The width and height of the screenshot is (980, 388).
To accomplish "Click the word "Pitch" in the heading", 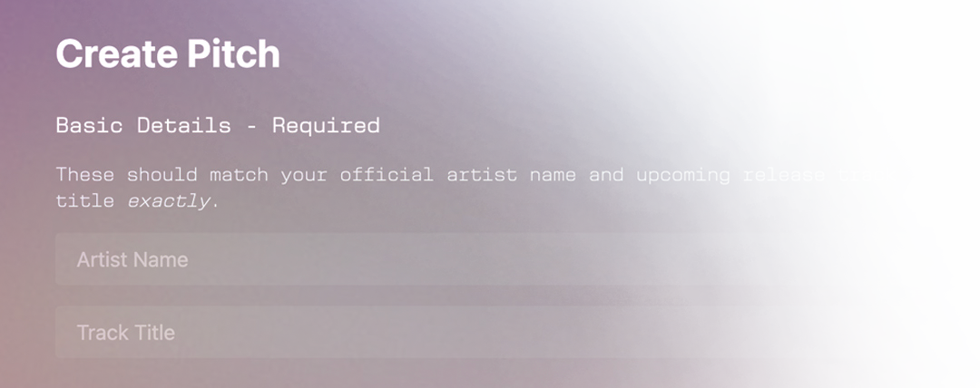I will (x=233, y=53).
